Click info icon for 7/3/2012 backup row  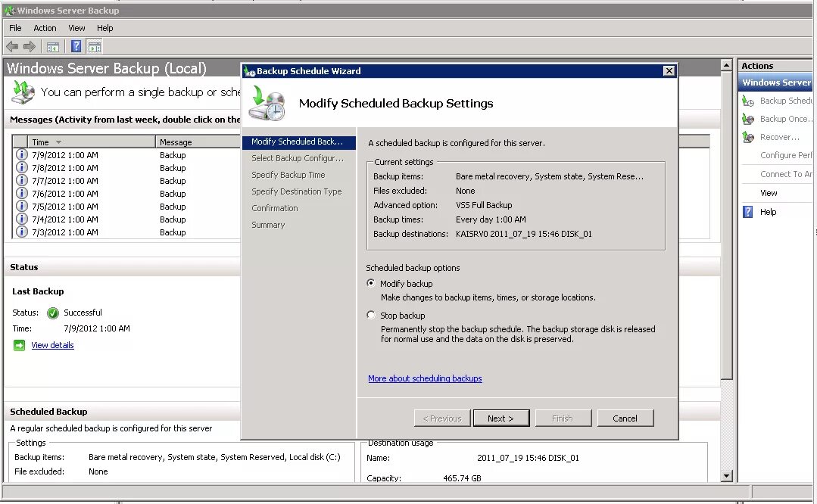[x=21, y=232]
